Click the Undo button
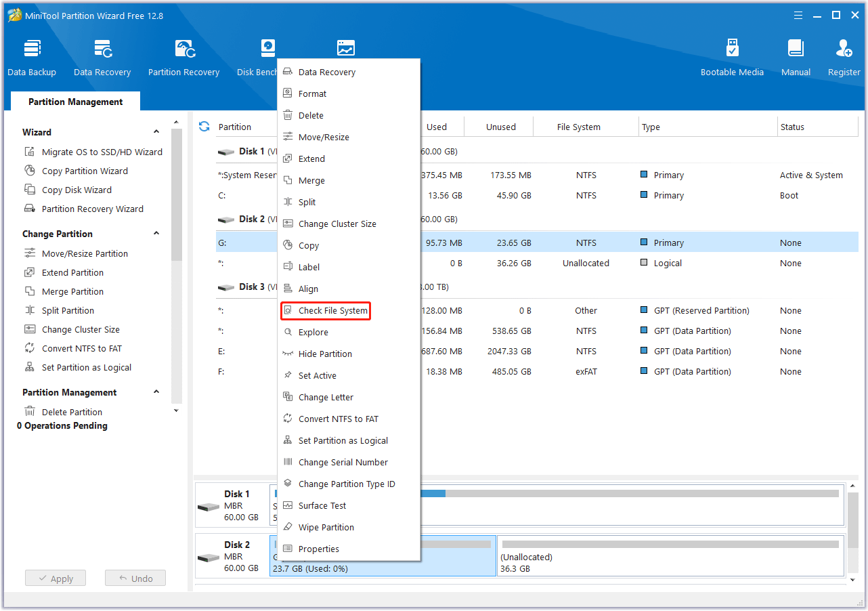Image resolution: width=868 pixels, height=611 pixels. 135,578
